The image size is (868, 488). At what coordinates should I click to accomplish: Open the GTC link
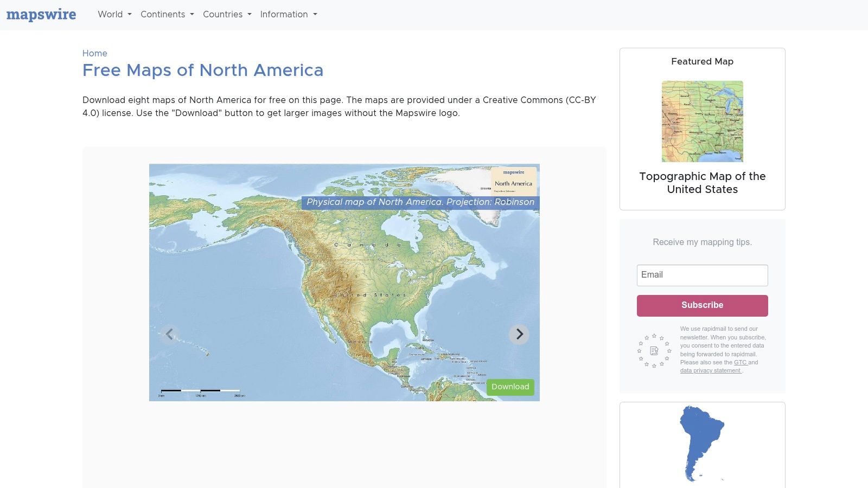[x=740, y=362]
